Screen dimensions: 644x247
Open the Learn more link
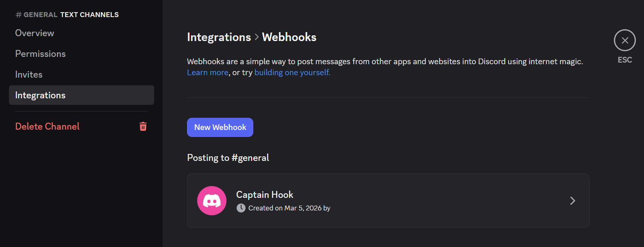coord(207,72)
